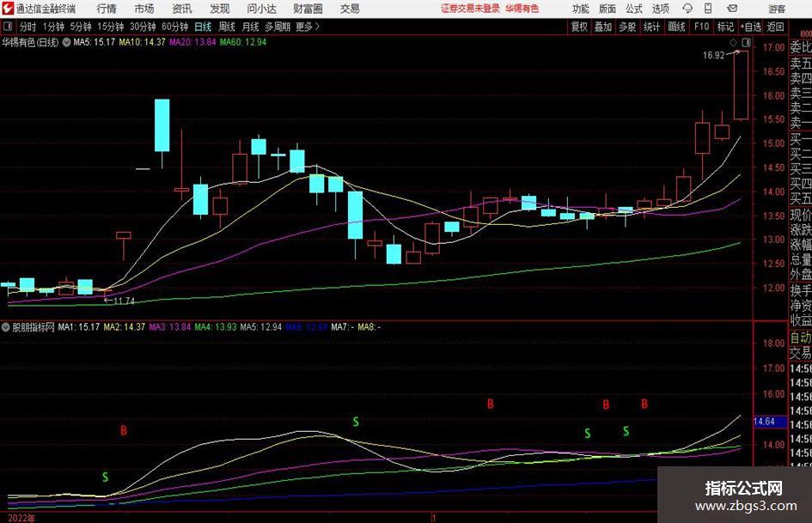812x523 pixels.
Task: Toggle the left panel icon beside 分时
Action: (x=7, y=27)
